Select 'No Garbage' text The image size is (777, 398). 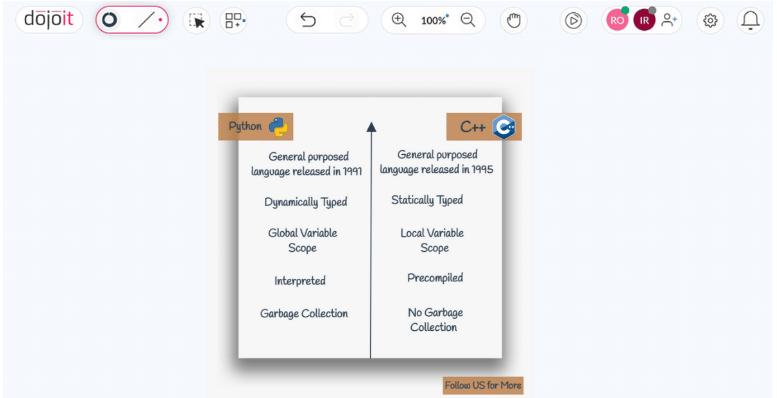pyautogui.click(x=435, y=313)
